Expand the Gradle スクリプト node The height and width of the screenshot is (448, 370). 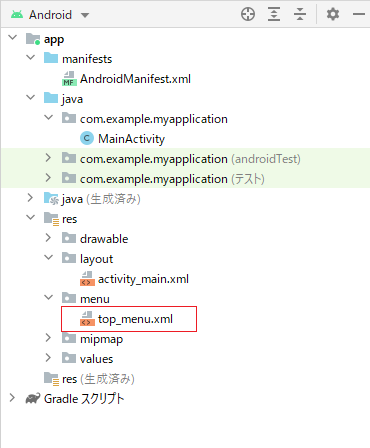(x=12, y=398)
